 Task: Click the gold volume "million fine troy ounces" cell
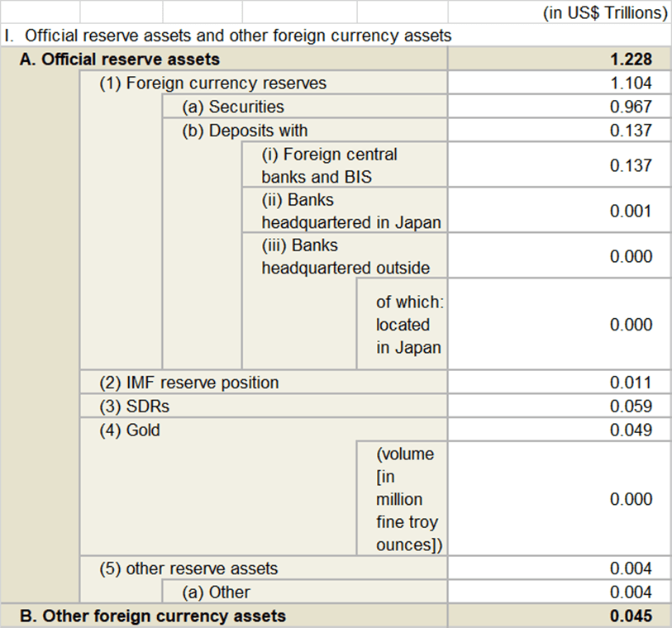[404, 499]
